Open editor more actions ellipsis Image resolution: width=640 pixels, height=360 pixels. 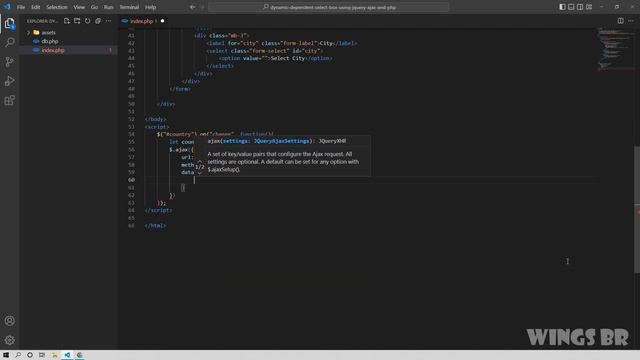(x=631, y=21)
